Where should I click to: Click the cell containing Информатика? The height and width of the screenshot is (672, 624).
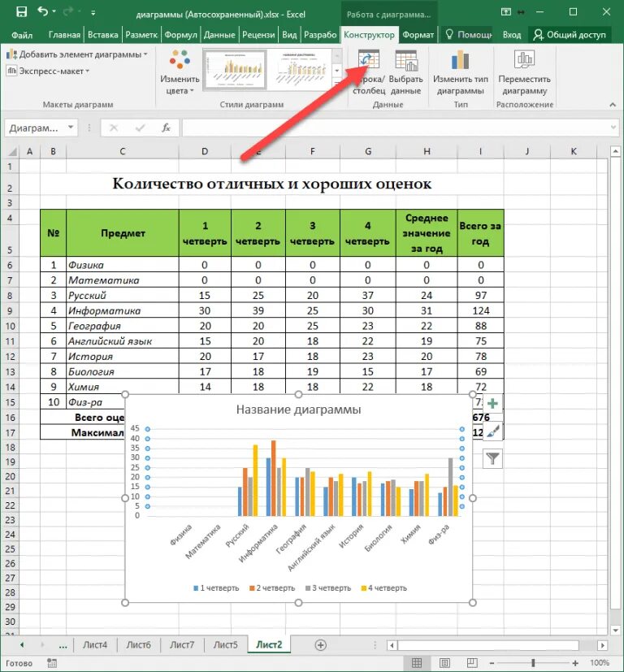tap(123, 310)
